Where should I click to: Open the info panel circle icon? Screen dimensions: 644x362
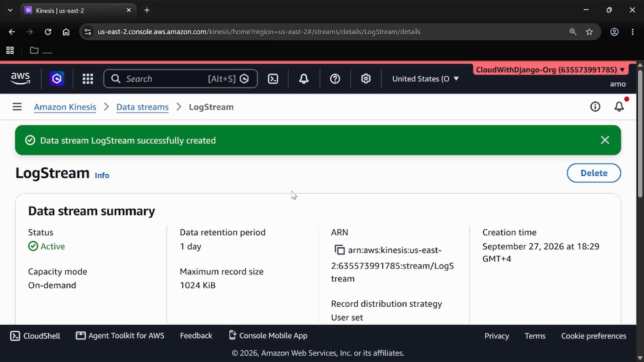coord(595,107)
